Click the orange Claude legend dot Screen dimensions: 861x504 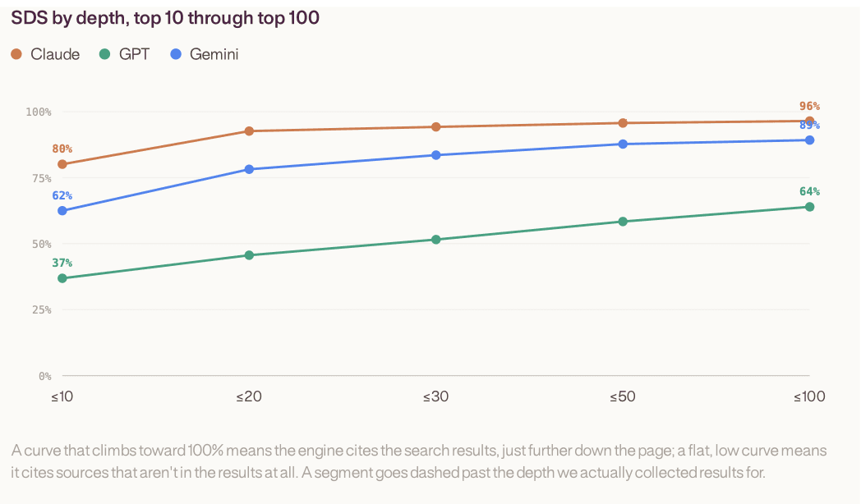[x=16, y=54]
